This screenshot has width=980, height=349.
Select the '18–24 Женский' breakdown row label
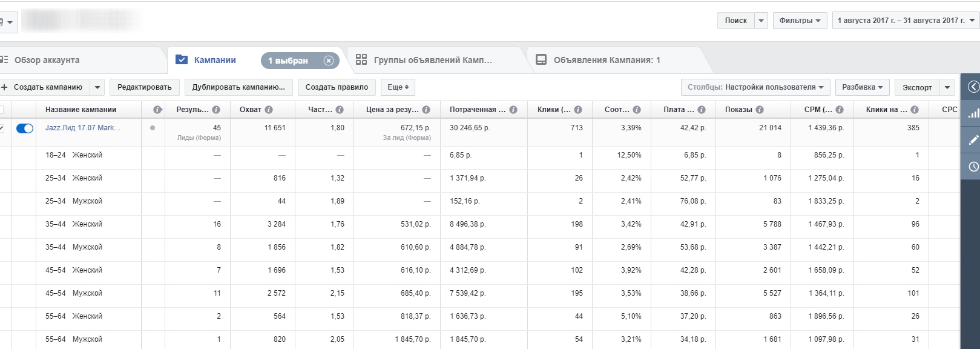pos(74,155)
